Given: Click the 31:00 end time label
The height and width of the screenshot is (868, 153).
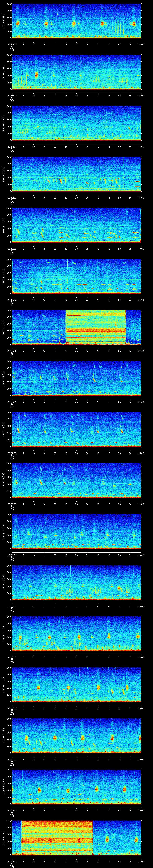Looking at the screenshot, I should (x=141, y=861).
